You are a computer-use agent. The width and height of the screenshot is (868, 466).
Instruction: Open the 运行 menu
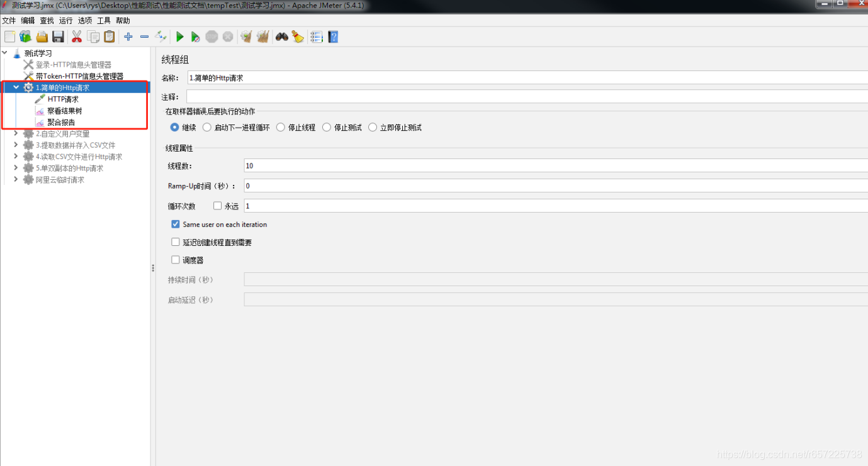pyautogui.click(x=65, y=21)
